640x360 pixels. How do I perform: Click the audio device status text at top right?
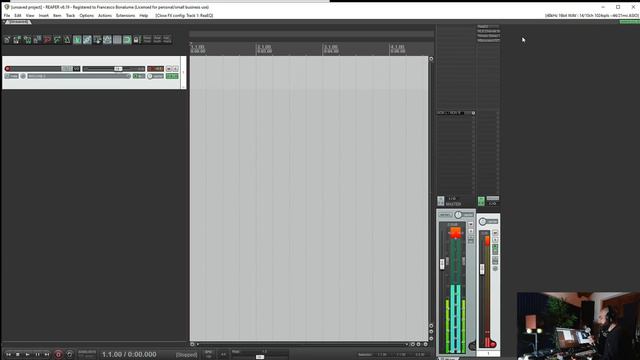(x=592, y=16)
